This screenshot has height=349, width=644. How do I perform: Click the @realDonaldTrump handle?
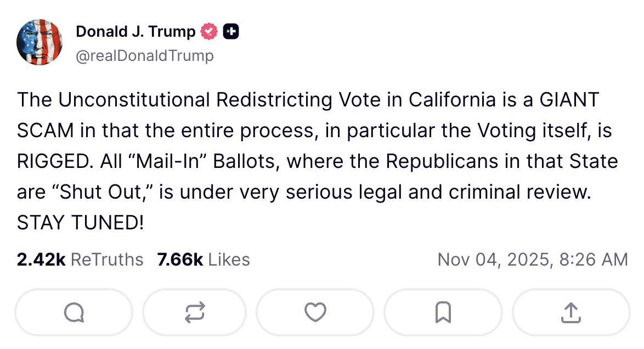(145, 56)
